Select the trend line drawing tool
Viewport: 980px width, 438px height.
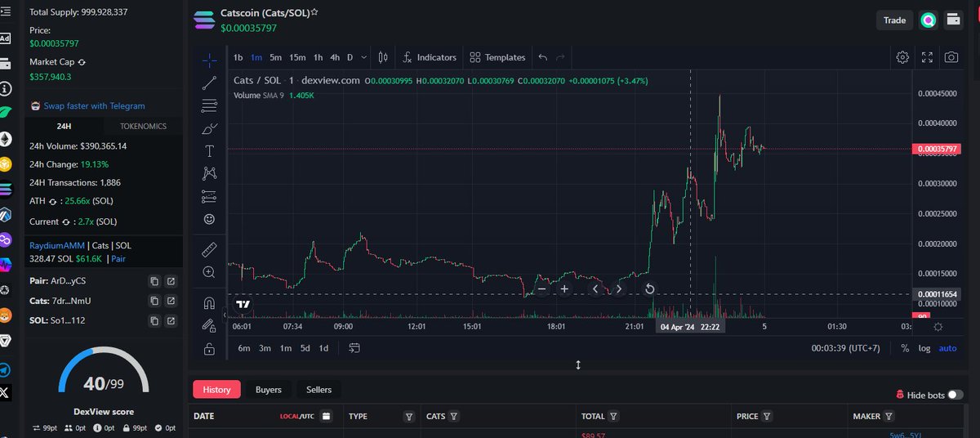209,83
